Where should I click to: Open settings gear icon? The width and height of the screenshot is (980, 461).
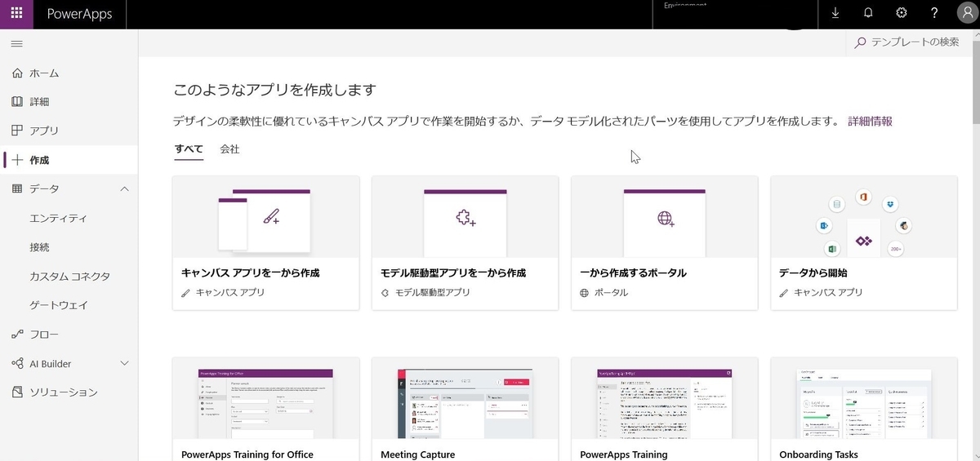pos(902,14)
